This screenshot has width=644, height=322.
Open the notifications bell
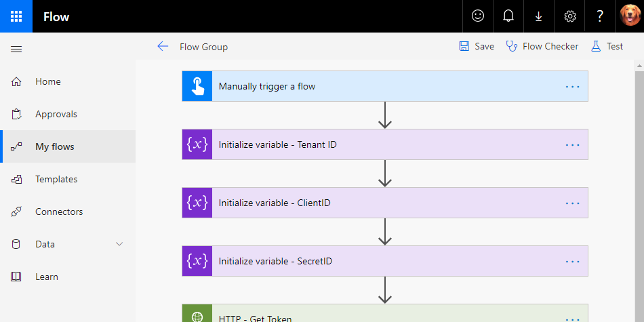pos(508,16)
